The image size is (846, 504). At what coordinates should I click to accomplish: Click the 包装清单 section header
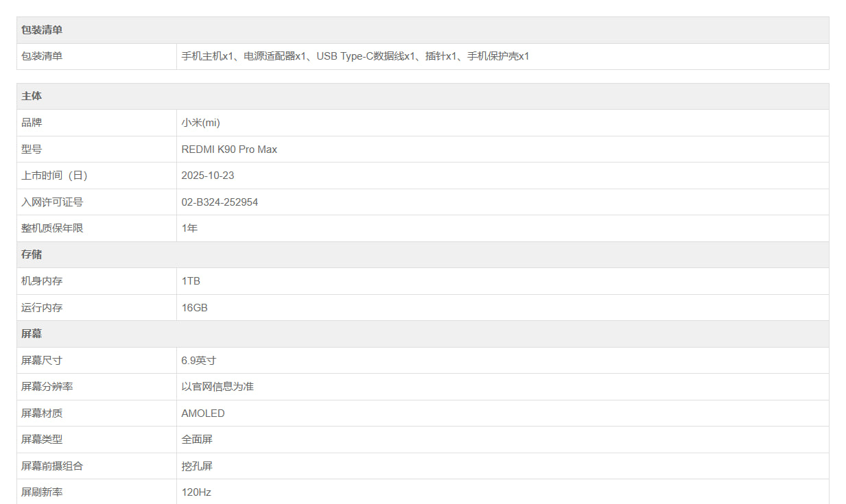coord(42,30)
